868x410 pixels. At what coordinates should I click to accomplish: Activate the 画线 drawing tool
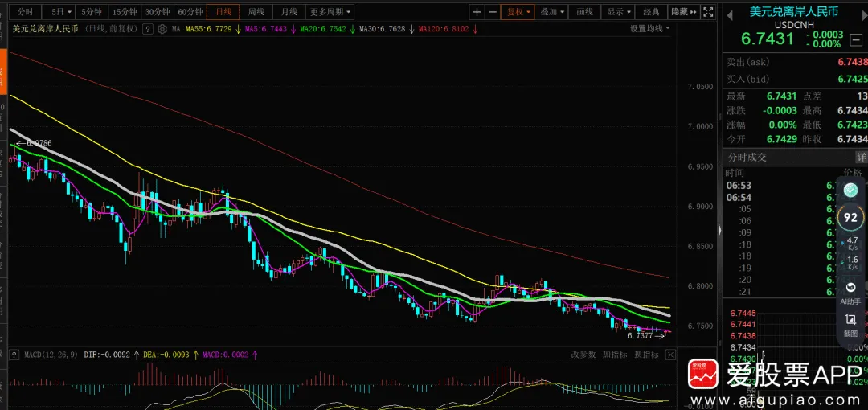[x=585, y=11]
